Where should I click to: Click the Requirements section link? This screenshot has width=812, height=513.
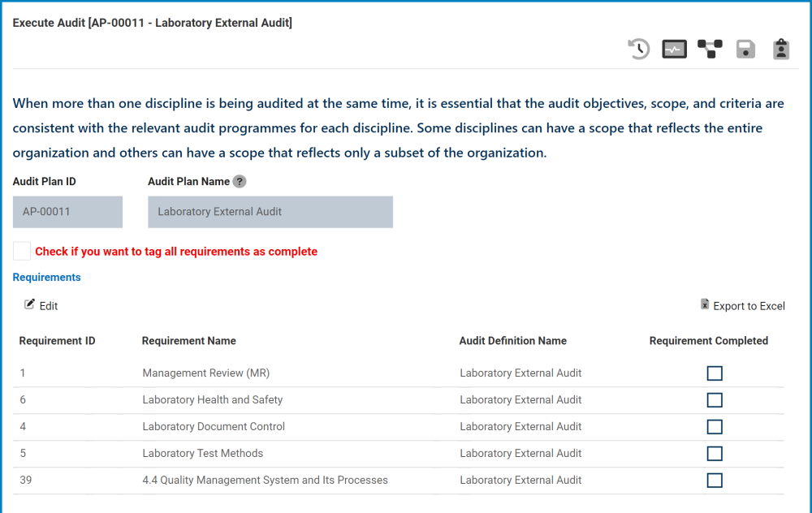[46, 277]
